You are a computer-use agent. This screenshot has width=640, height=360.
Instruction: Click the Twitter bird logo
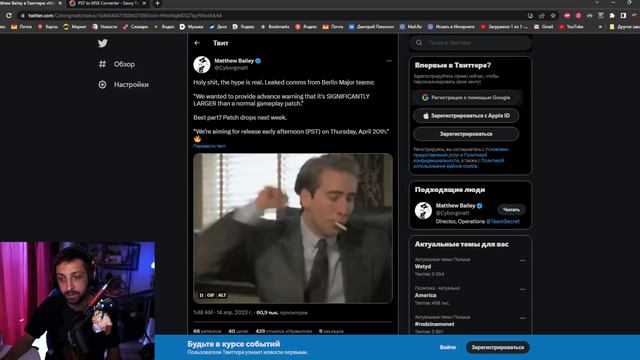103,43
